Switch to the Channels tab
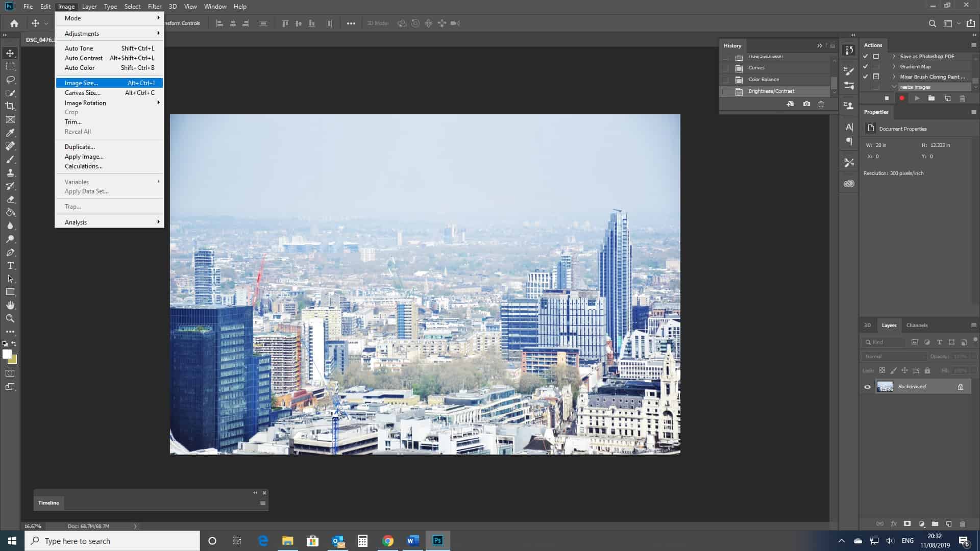 [x=917, y=325]
